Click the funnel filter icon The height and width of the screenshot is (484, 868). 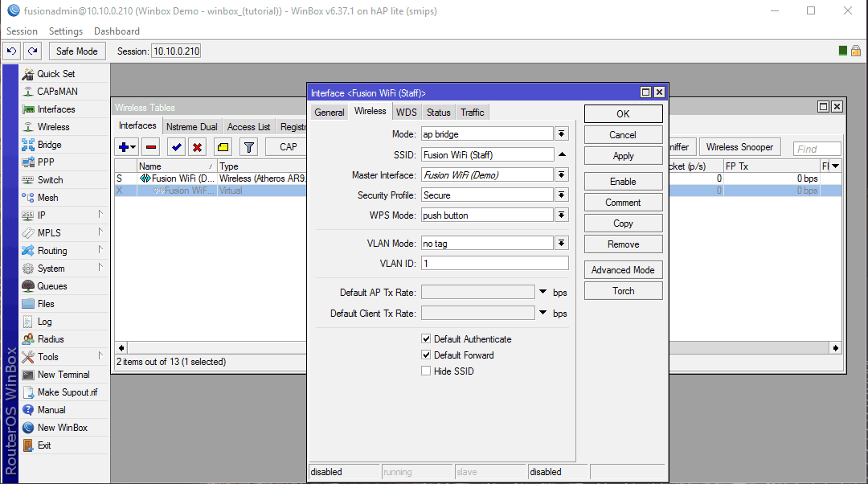point(249,147)
